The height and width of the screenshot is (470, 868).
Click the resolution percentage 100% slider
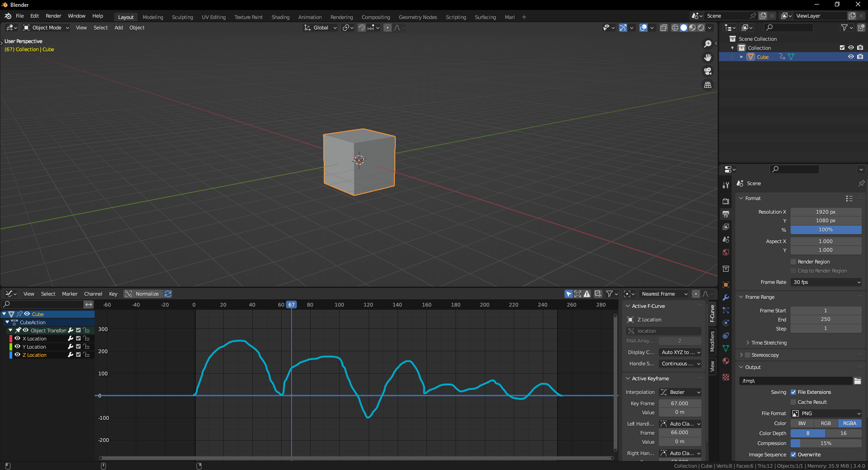click(826, 230)
